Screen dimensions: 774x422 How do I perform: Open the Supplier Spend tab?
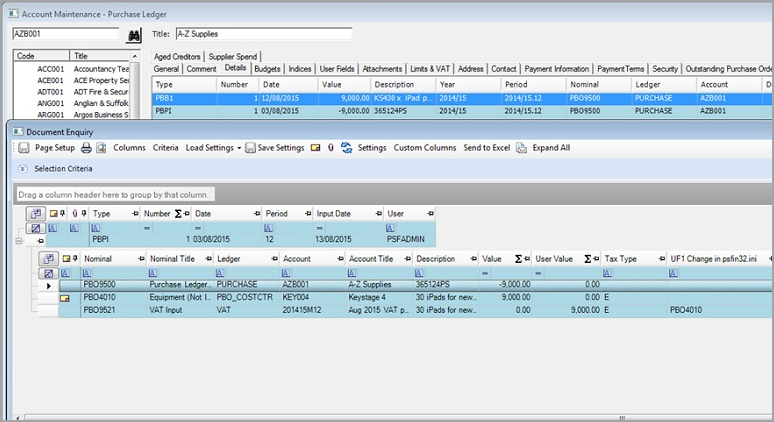pyautogui.click(x=233, y=57)
